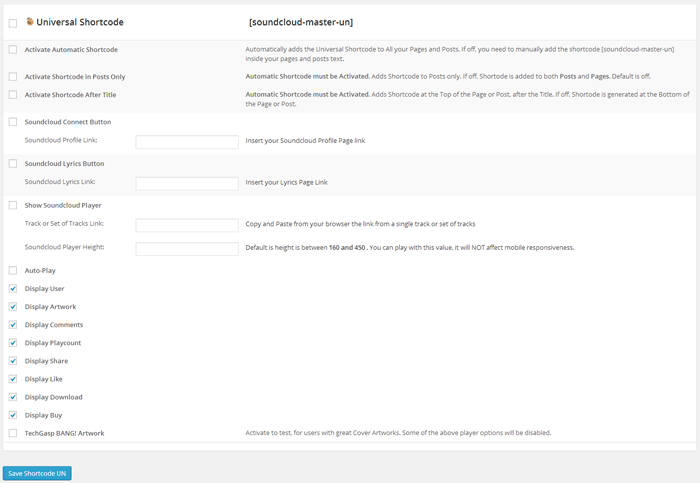Tick Activate Shortcode in Posts Only

13,76
